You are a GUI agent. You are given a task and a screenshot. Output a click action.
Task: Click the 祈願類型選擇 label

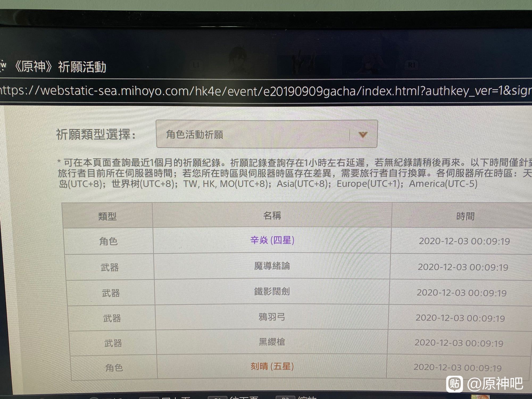[96, 134]
